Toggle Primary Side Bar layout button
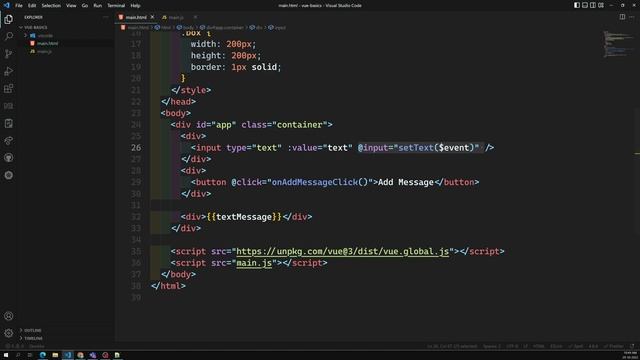640x360 pixels. coord(577,5)
